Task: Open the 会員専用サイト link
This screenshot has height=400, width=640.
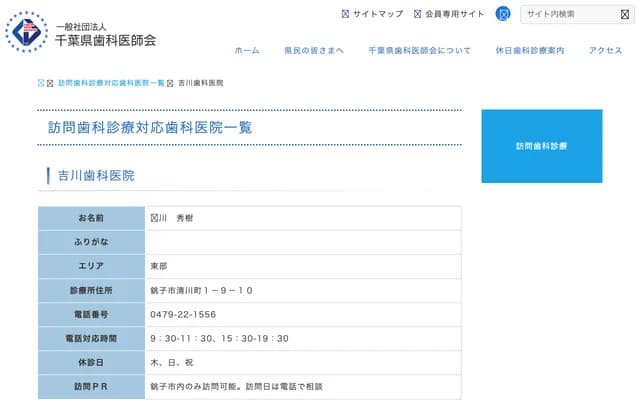Action: pyautogui.click(x=454, y=14)
